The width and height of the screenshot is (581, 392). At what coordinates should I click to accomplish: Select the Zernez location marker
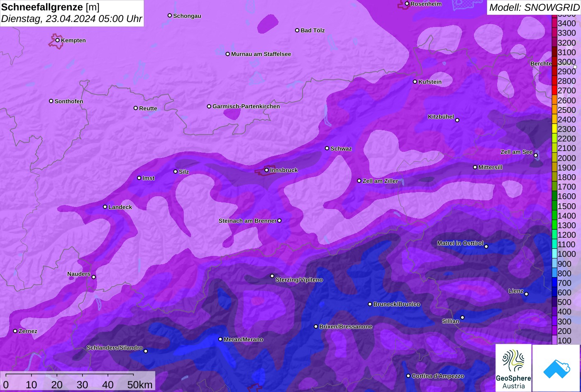(15, 331)
